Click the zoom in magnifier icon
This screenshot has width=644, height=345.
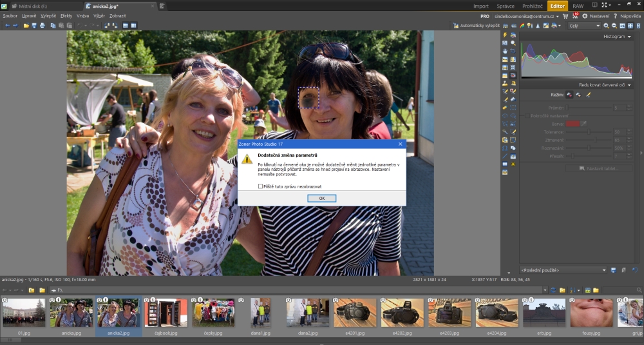click(606, 26)
